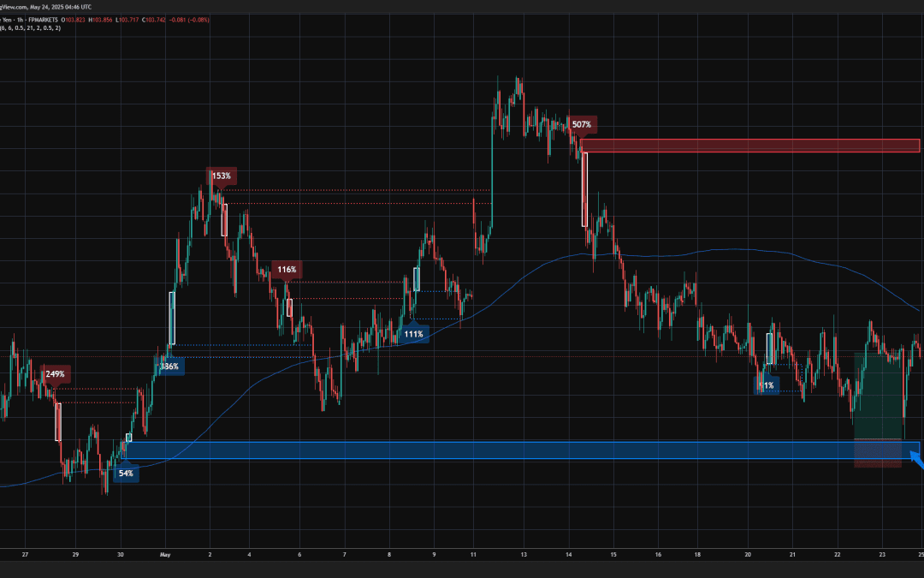Click the red 507% label on the chart
Image resolution: width=924 pixels, height=578 pixels.
pyautogui.click(x=581, y=125)
